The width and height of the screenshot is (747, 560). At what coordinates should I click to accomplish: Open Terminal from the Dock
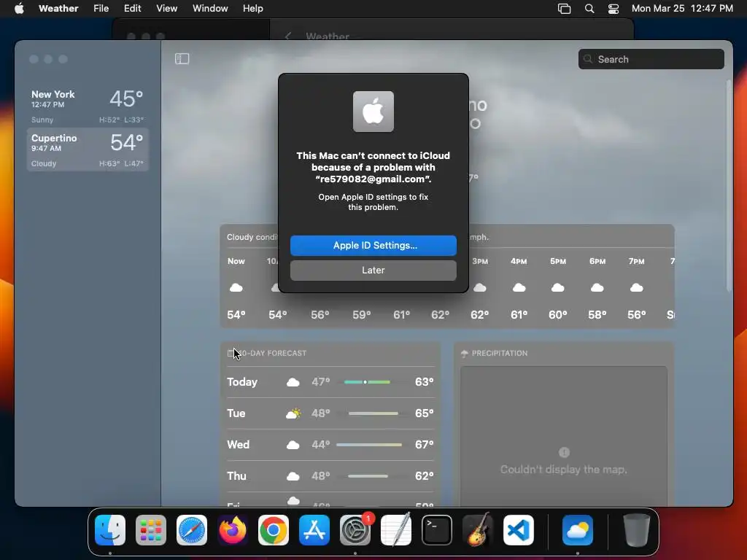[437, 530]
